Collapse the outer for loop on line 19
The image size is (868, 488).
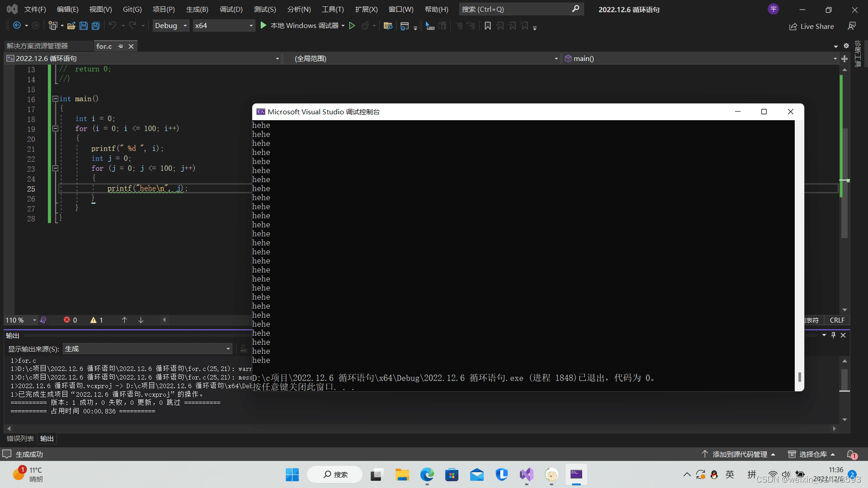pos(55,128)
